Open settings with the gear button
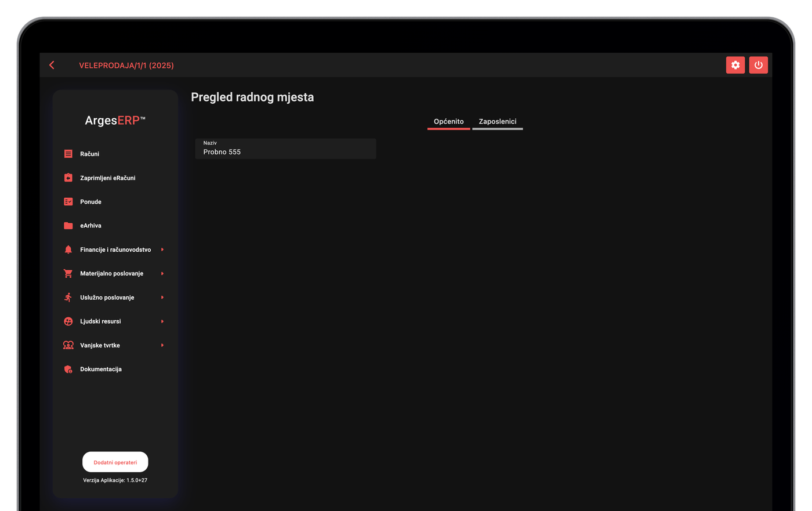The image size is (812, 511). tap(735, 65)
